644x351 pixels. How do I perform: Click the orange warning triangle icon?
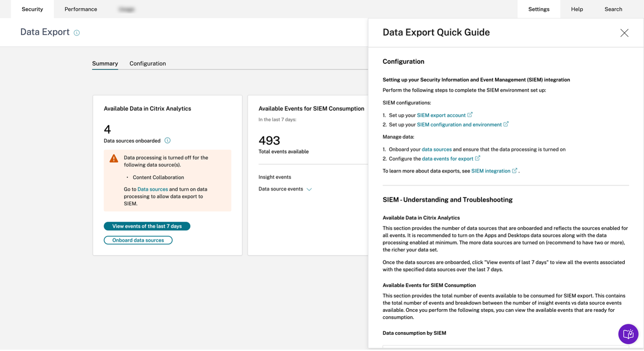pos(114,159)
